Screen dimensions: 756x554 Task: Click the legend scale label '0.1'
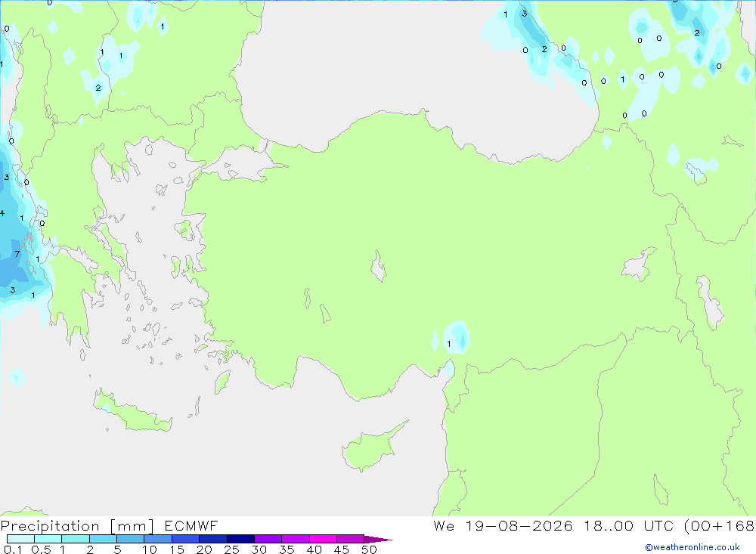(13, 549)
